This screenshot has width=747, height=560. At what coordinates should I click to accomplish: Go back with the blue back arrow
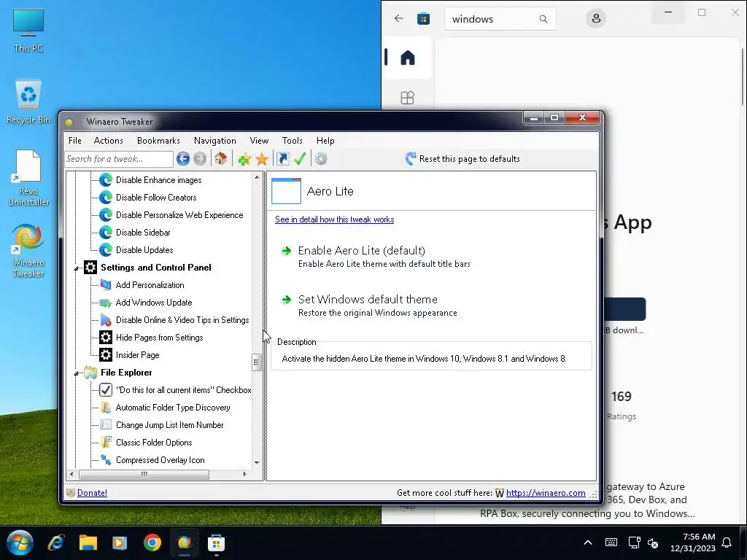[x=183, y=158]
